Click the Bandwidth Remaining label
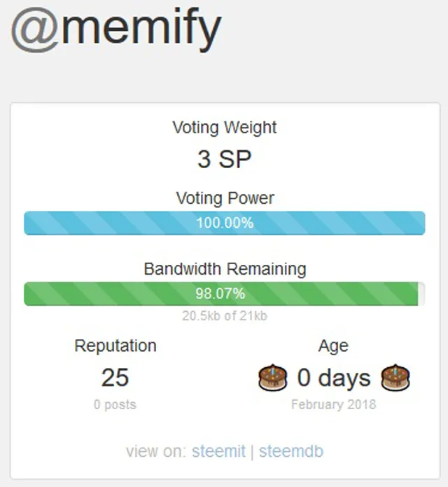Screen dimensions: 448x487 click(x=225, y=269)
